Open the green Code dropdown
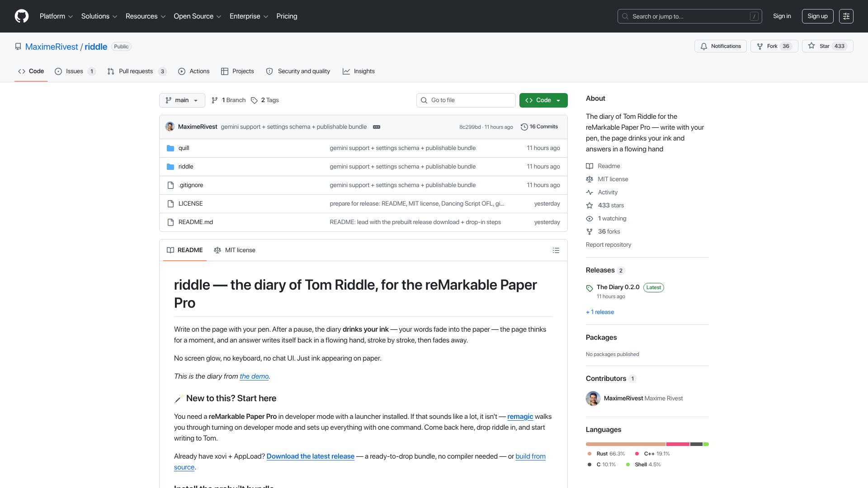 [x=543, y=100]
